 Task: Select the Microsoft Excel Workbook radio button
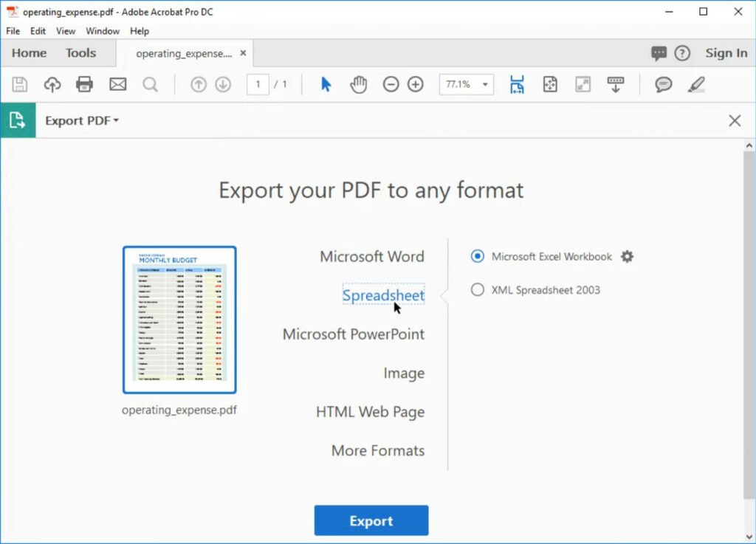479,257
